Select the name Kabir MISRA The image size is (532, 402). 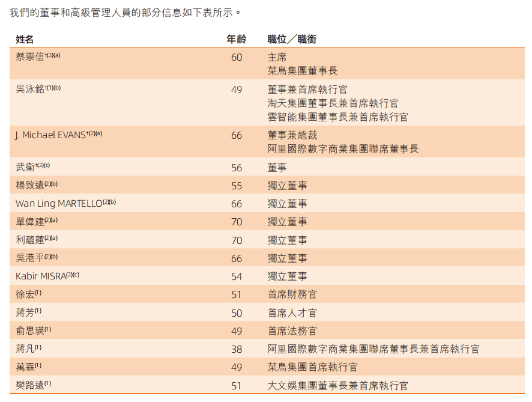41,276
